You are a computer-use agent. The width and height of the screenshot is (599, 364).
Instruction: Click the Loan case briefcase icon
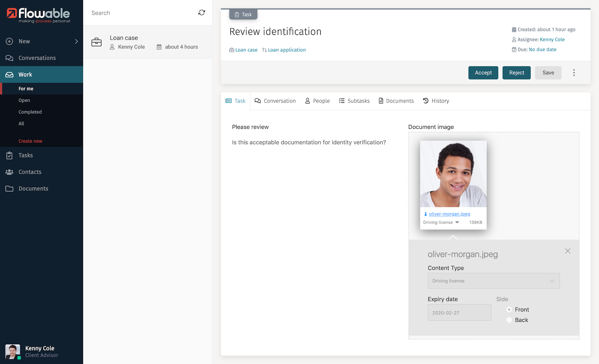pos(97,42)
